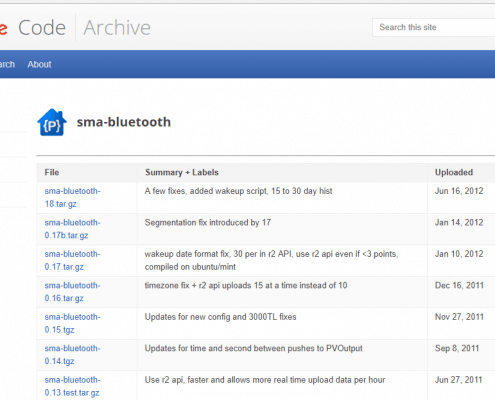Viewport: 495px width, 400px height.
Task: Click the Archive heading text
Action: point(117,27)
